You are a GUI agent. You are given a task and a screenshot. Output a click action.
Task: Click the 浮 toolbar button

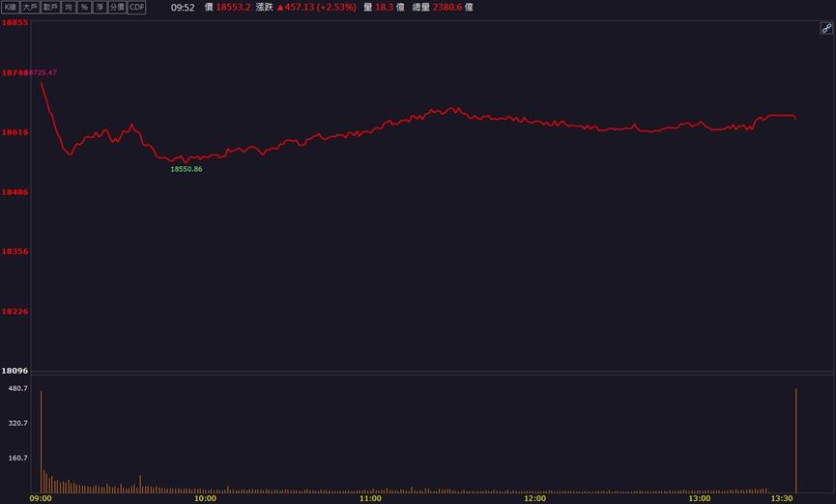point(100,7)
